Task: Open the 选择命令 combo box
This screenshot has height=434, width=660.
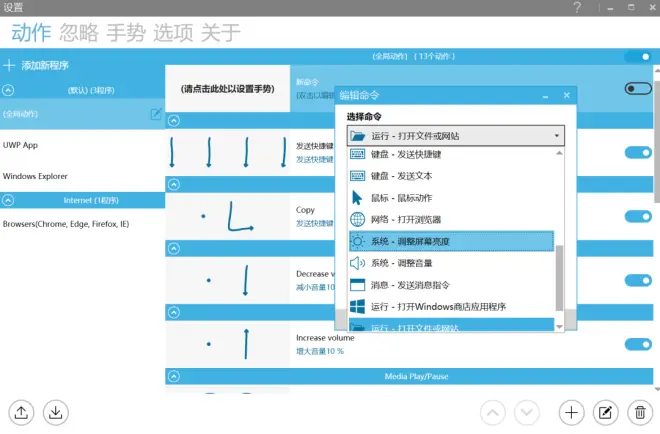Action: (455, 136)
